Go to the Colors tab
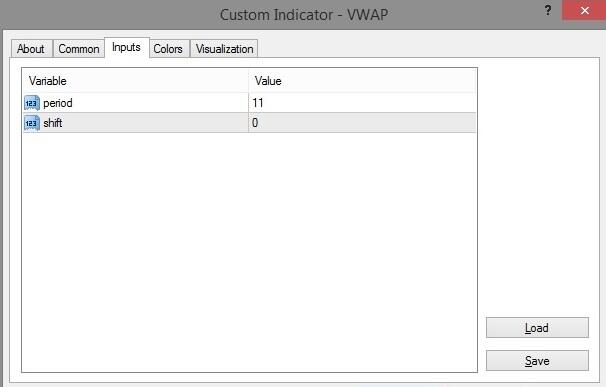 click(x=169, y=49)
